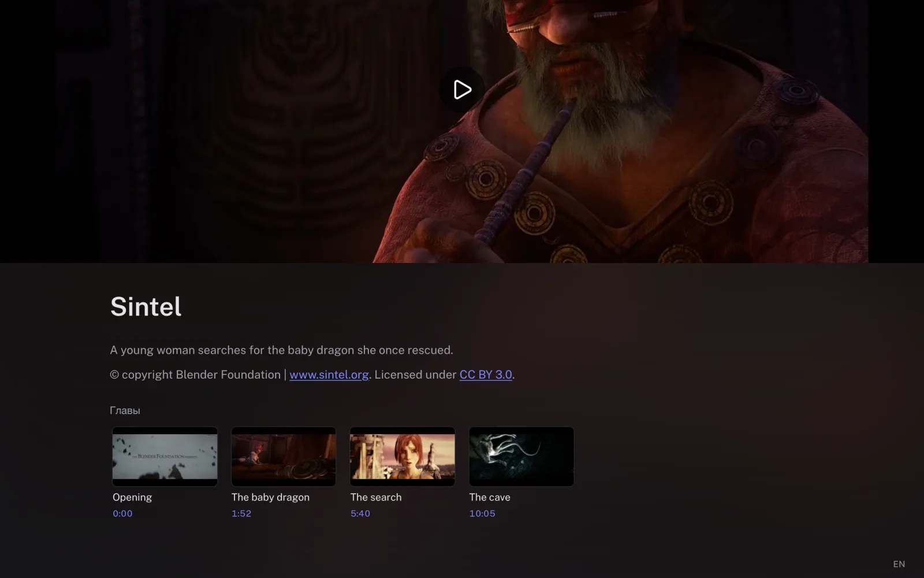Click the Opening chapter title
This screenshot has height=578, width=924.
pyautogui.click(x=132, y=497)
